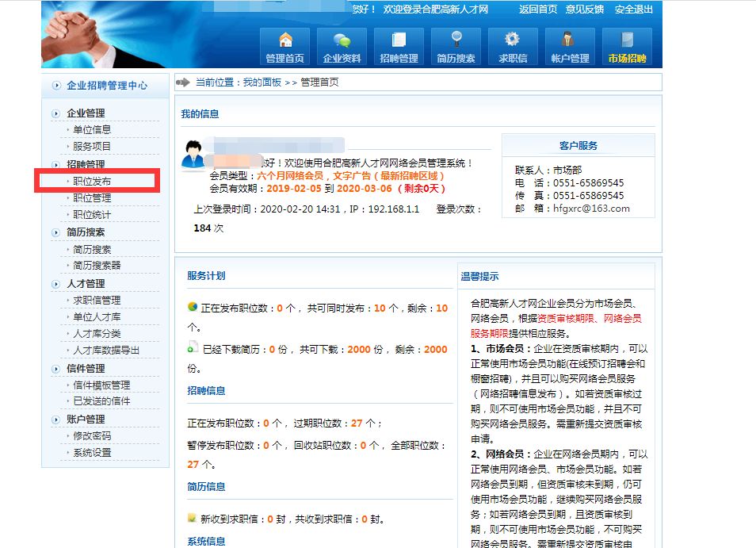Click the user avatar in 我的信息
The height and width of the screenshot is (548, 756).
pyautogui.click(x=193, y=155)
